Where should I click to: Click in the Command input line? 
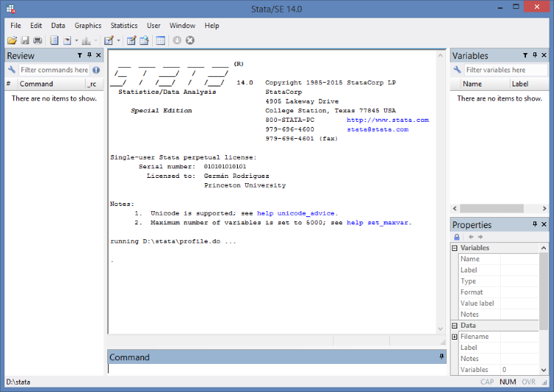pos(277,369)
